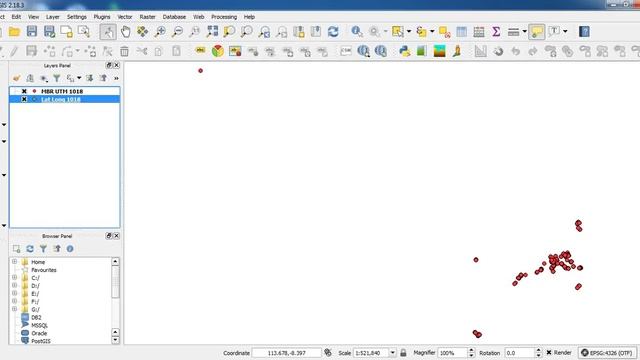Click the Zoom to Selection icon
Screen dimensions: 640x360
229,32
